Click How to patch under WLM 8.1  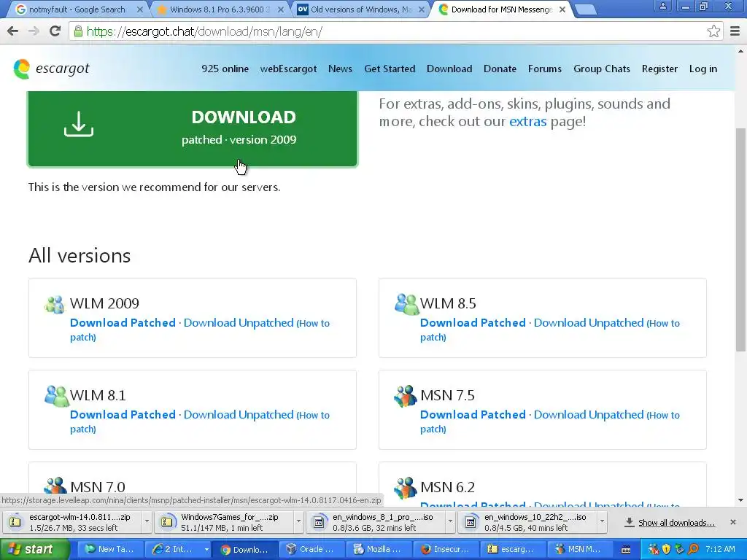(x=313, y=415)
